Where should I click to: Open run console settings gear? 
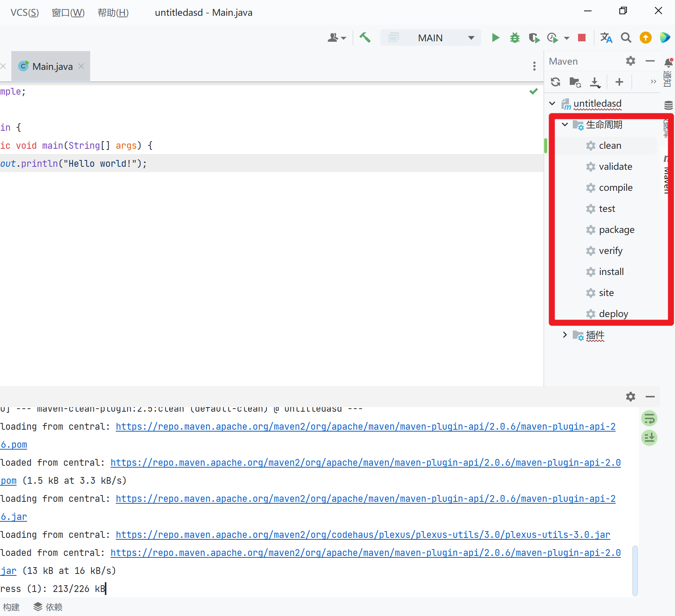click(631, 397)
